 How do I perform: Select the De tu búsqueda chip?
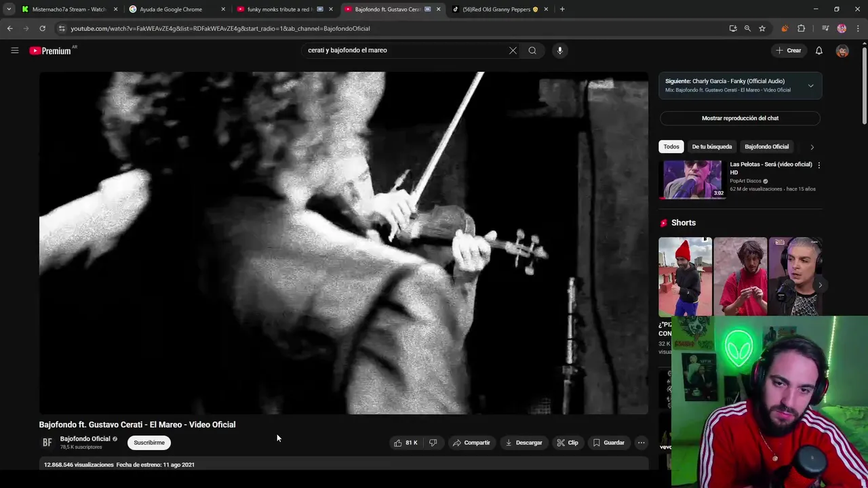click(x=712, y=146)
